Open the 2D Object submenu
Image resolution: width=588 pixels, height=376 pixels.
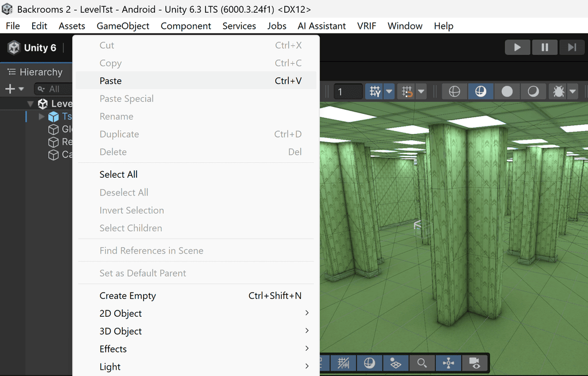tap(196, 313)
